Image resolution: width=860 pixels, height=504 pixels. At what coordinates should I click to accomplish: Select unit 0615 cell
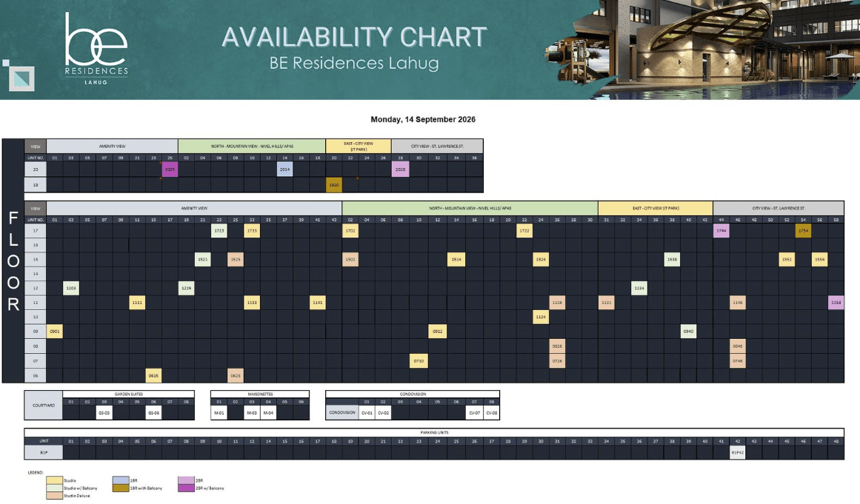(x=153, y=375)
